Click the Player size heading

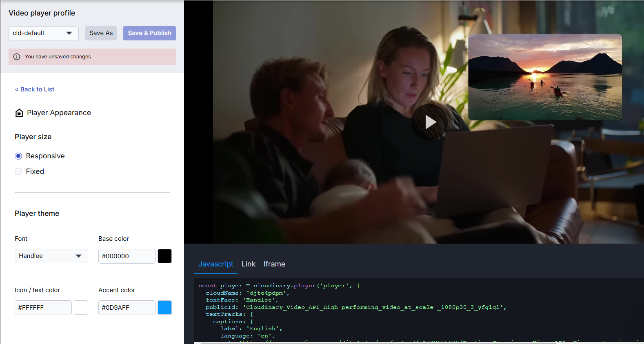(33, 137)
